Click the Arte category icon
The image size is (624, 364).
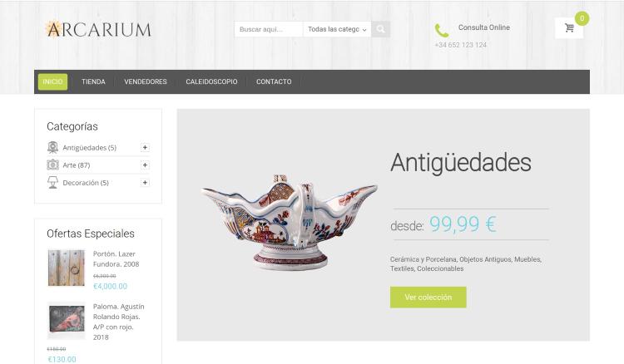coord(52,165)
